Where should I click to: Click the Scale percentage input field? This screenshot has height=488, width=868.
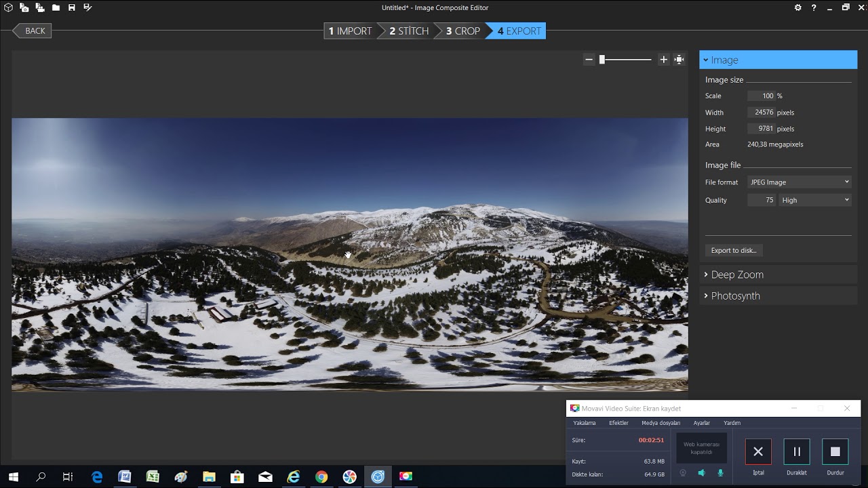(x=762, y=96)
